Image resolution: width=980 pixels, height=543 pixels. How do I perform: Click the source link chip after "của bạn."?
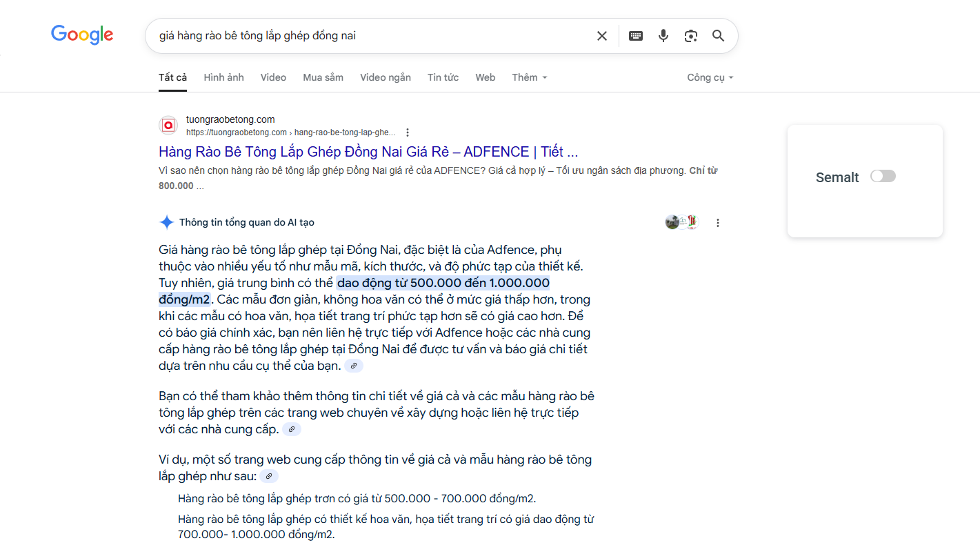354,366
